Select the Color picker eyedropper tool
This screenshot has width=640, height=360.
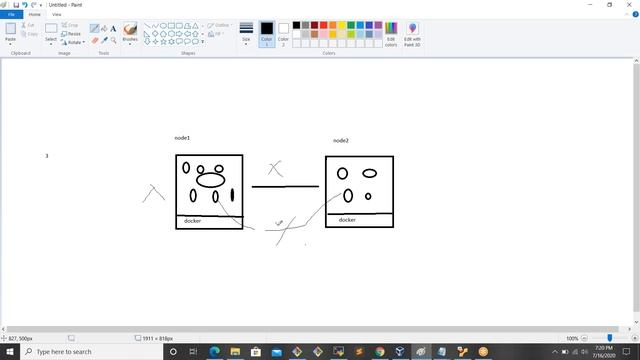104,40
